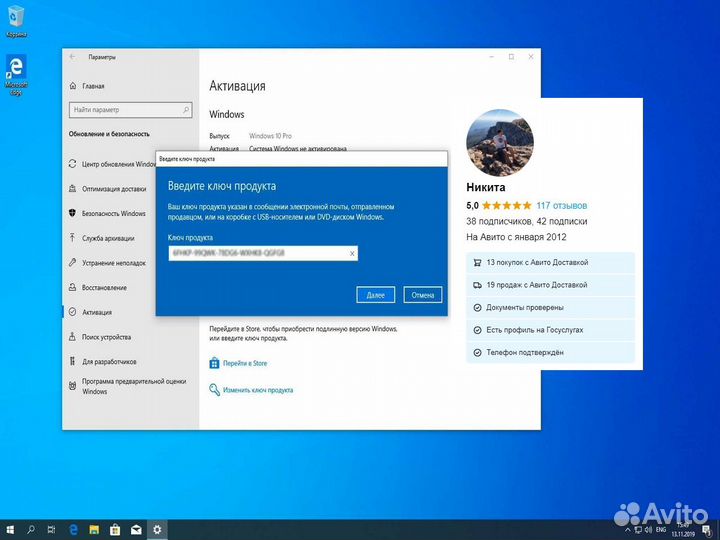Click the developers tools icon
The width and height of the screenshot is (720, 540).
73,361
